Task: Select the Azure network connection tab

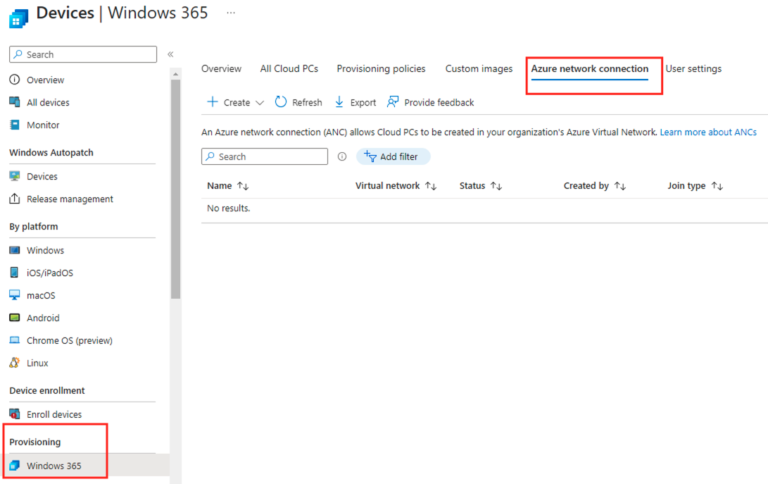Action: (590, 69)
